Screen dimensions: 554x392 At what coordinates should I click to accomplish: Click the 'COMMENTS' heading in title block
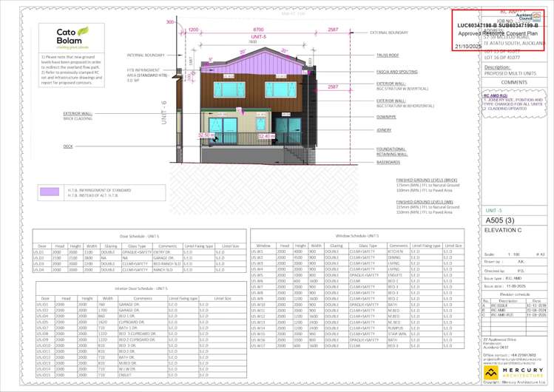[514, 82]
